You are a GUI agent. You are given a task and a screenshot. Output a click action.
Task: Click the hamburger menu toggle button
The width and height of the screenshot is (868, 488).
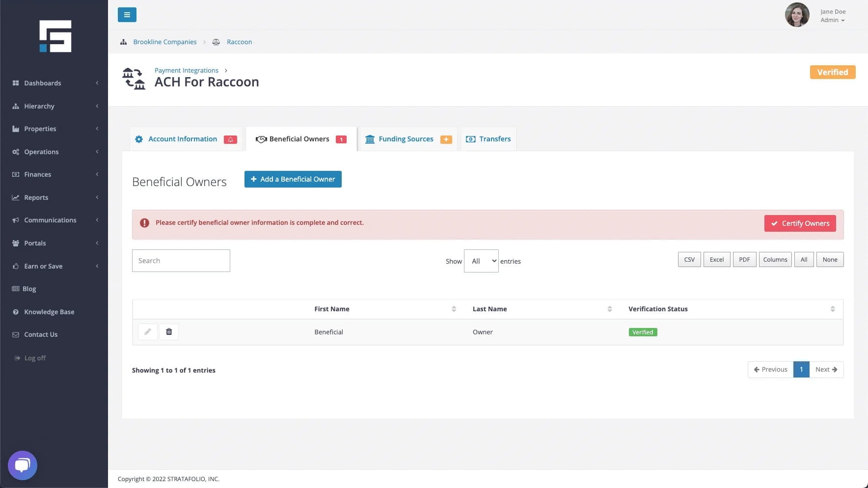tap(127, 15)
